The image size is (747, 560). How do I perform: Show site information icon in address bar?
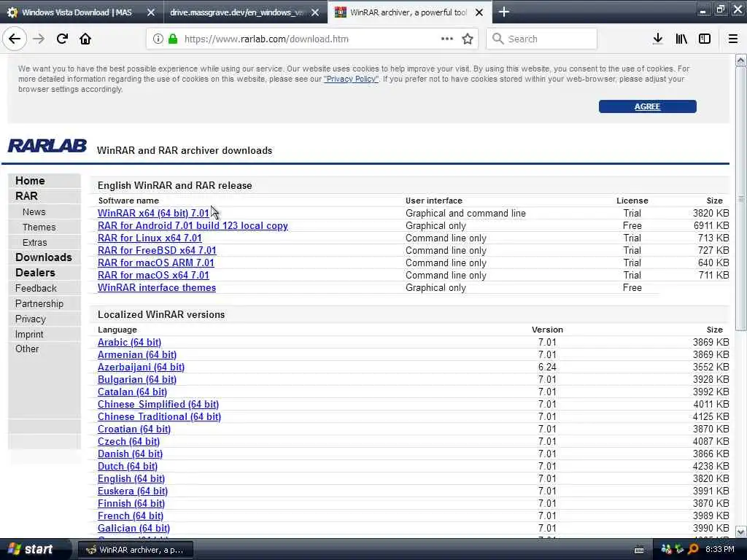click(x=158, y=39)
